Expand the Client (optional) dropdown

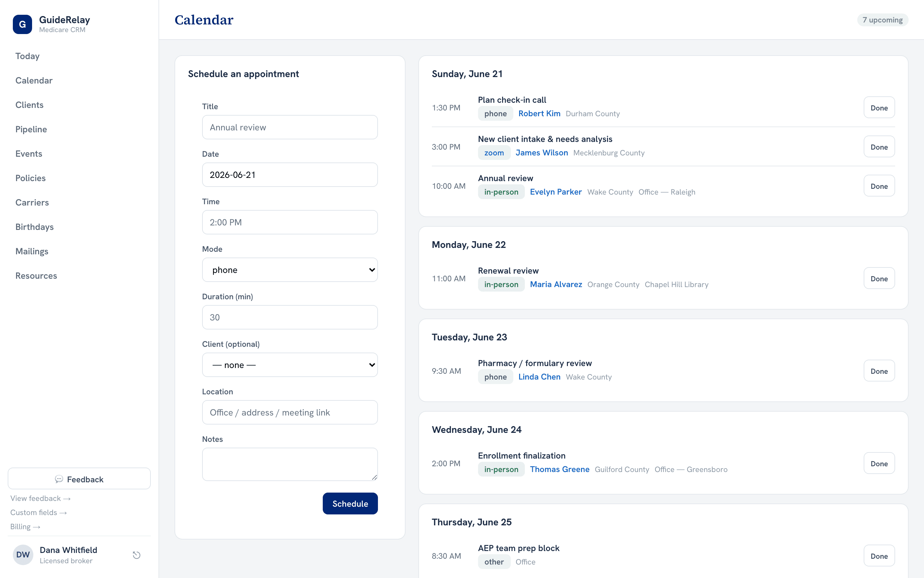[x=290, y=365]
